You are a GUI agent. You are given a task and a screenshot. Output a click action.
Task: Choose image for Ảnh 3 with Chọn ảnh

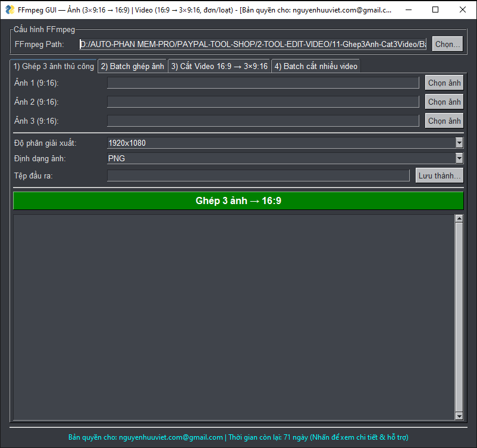tap(444, 121)
